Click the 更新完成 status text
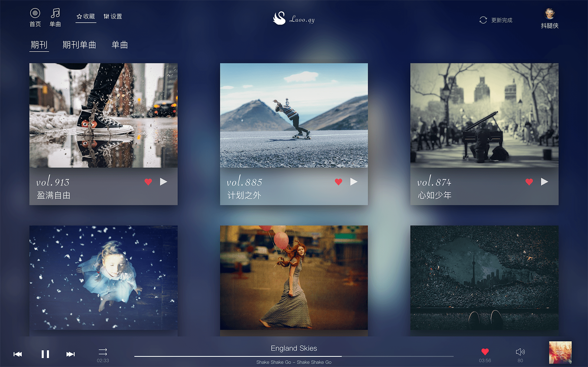This screenshot has height=367, width=588. point(502,20)
